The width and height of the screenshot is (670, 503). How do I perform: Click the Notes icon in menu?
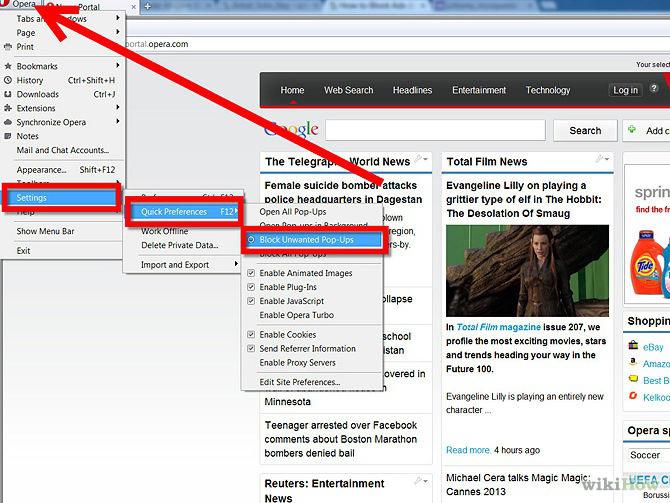8,136
